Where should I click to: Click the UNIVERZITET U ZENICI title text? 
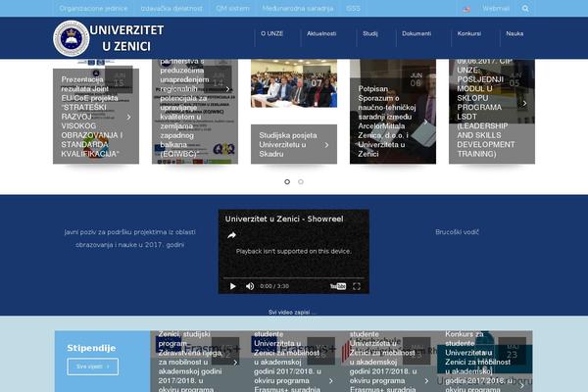[126, 38]
